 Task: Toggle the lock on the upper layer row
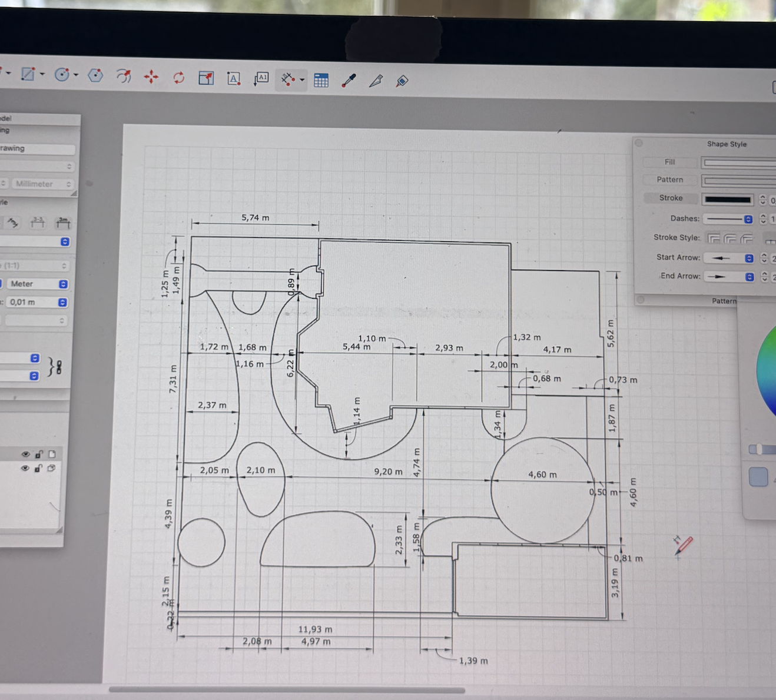click(x=39, y=454)
